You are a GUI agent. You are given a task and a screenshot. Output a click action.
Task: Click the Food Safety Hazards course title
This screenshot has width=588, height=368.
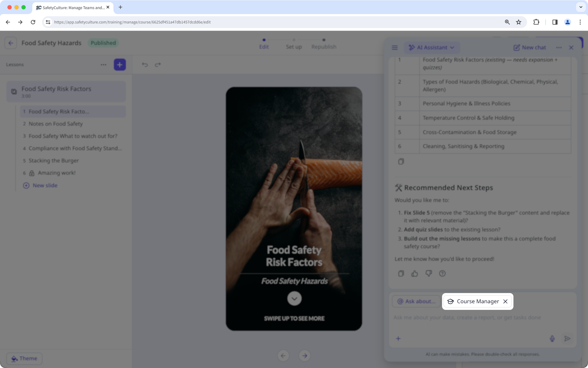(51, 43)
